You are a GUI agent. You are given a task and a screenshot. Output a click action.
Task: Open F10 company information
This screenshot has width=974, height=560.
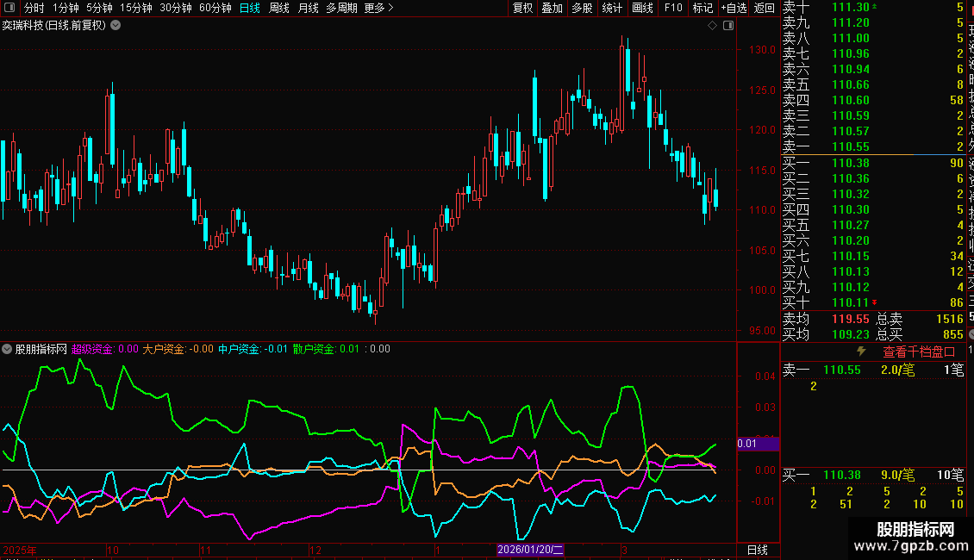coord(672,8)
